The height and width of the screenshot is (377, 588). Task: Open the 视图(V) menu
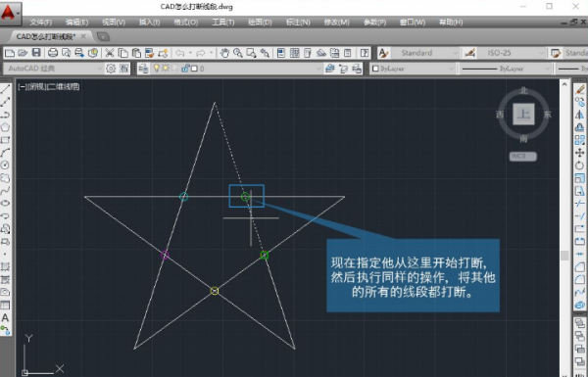114,23
